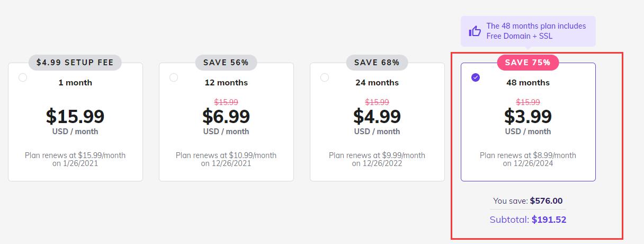Click the SAVE 68% badge

tap(377, 63)
